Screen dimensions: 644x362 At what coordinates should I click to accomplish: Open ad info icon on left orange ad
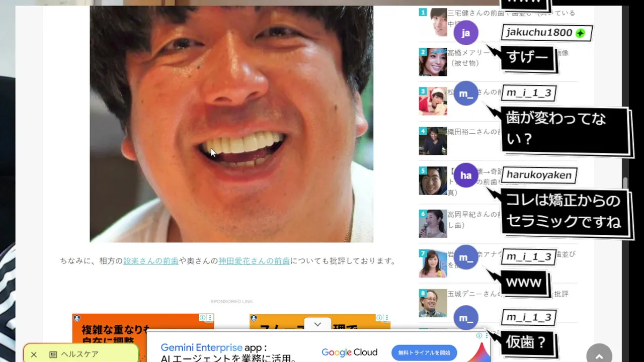(202, 318)
